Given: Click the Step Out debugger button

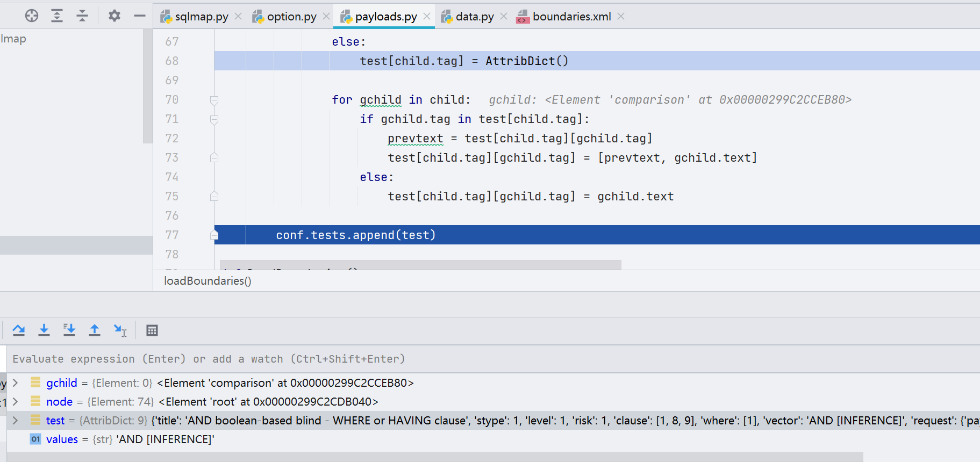Looking at the screenshot, I should coord(95,330).
